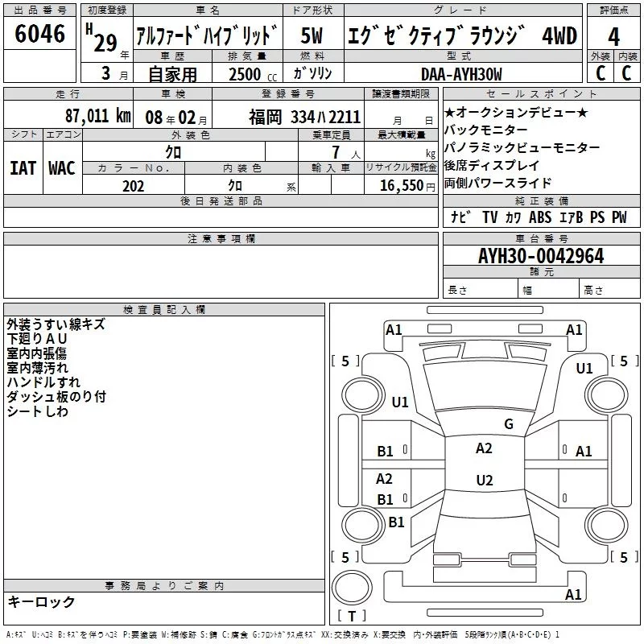
Task: Click the spare tire circle in the diagram
Action: (x=352, y=586)
